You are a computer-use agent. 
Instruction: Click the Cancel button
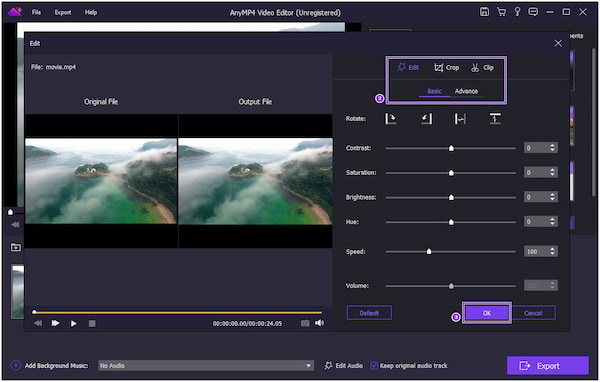click(x=533, y=313)
